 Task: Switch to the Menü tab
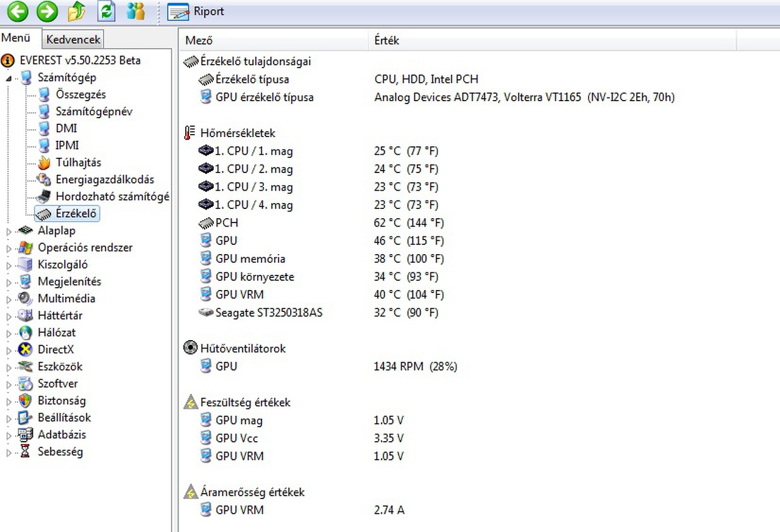[16, 38]
